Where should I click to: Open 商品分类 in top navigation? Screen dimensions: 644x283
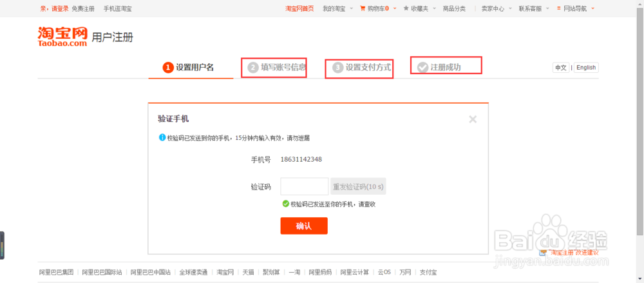point(454,8)
